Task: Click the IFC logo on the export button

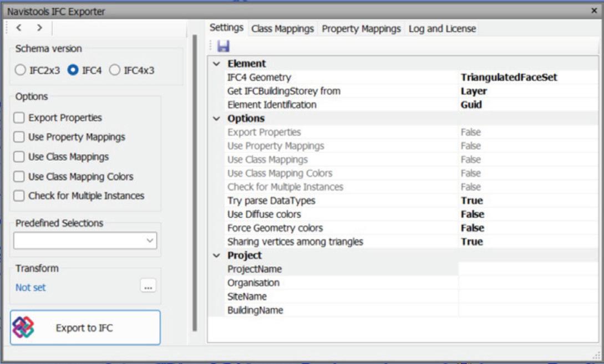Action: (x=23, y=327)
